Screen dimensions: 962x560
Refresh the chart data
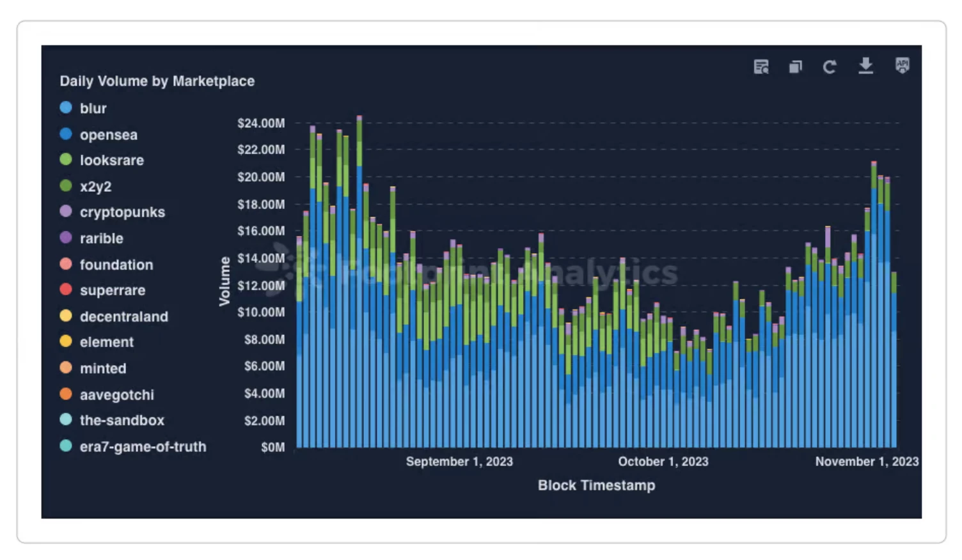coord(830,66)
